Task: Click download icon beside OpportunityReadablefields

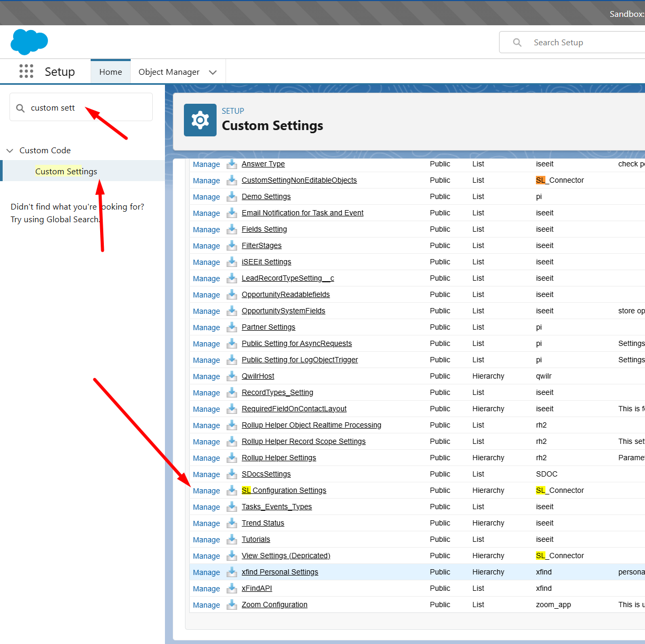Action: pyautogui.click(x=232, y=294)
